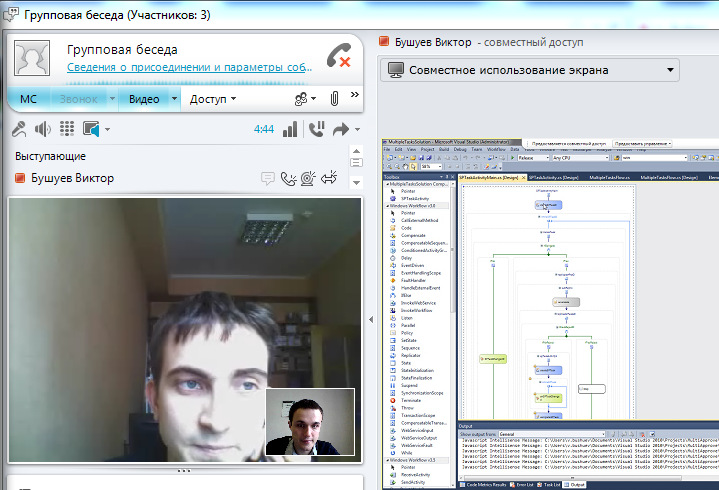Close the SPTaskActivityMain.cs [Design] tab
This screenshot has width=719, height=490.
point(524,177)
